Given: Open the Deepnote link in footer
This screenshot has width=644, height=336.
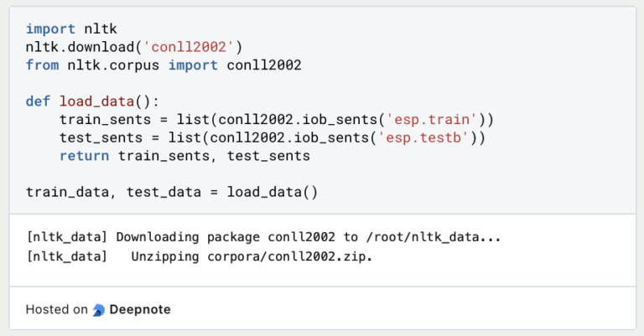Looking at the screenshot, I should pos(138,309).
